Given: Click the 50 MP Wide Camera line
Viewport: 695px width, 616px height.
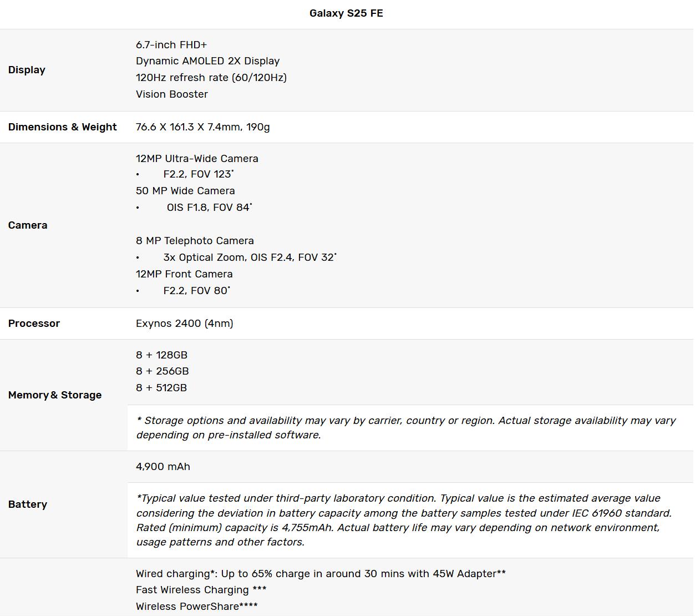Looking at the screenshot, I should (x=185, y=191).
